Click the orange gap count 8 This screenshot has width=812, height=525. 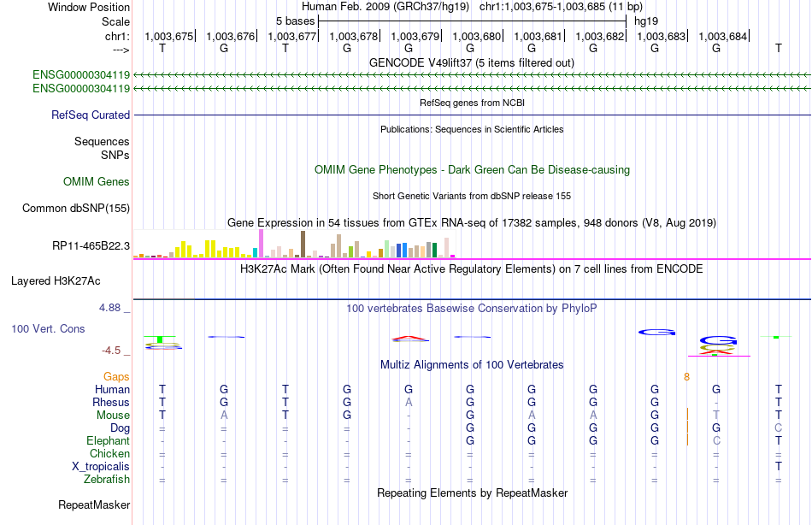[x=686, y=377]
